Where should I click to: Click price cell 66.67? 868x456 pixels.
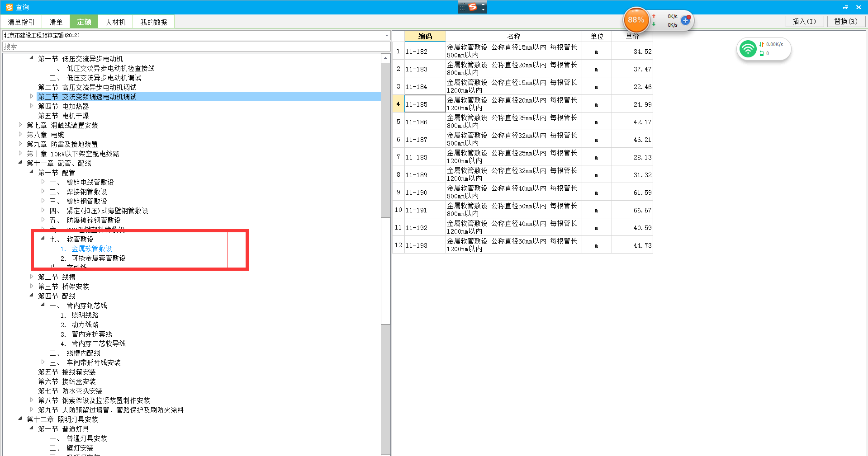point(632,210)
